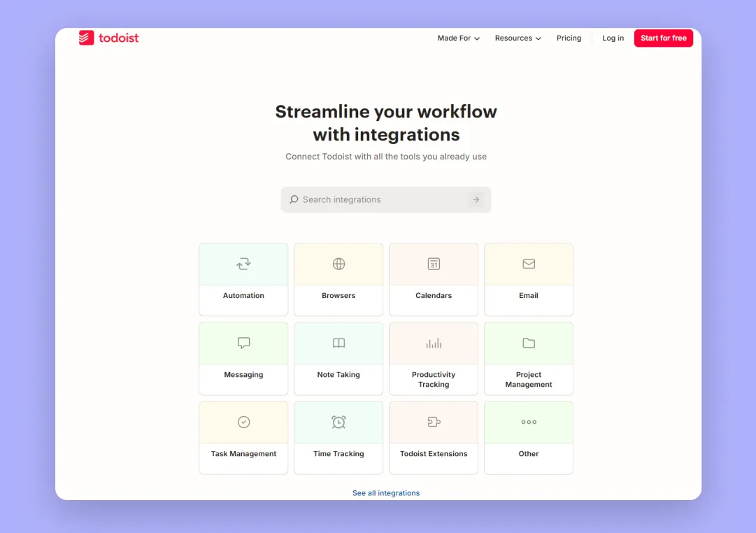Screen dimensions: 756x533
Task: Click the Time Tracking alarm clock icon
Action: click(x=338, y=422)
